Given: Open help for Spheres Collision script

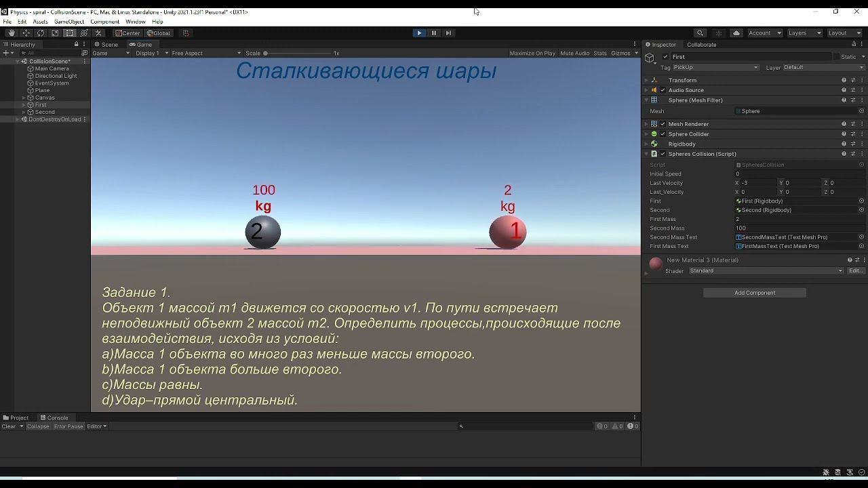Looking at the screenshot, I should pos(844,154).
